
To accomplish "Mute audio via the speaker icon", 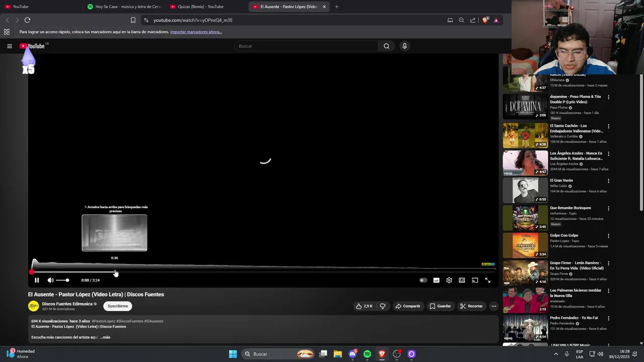I will (x=50, y=280).
